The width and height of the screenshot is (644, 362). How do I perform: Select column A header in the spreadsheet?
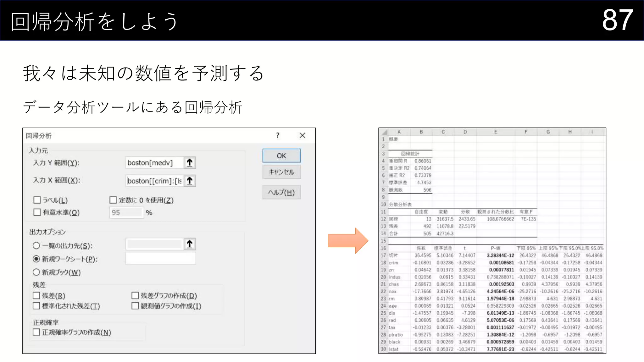click(x=399, y=132)
